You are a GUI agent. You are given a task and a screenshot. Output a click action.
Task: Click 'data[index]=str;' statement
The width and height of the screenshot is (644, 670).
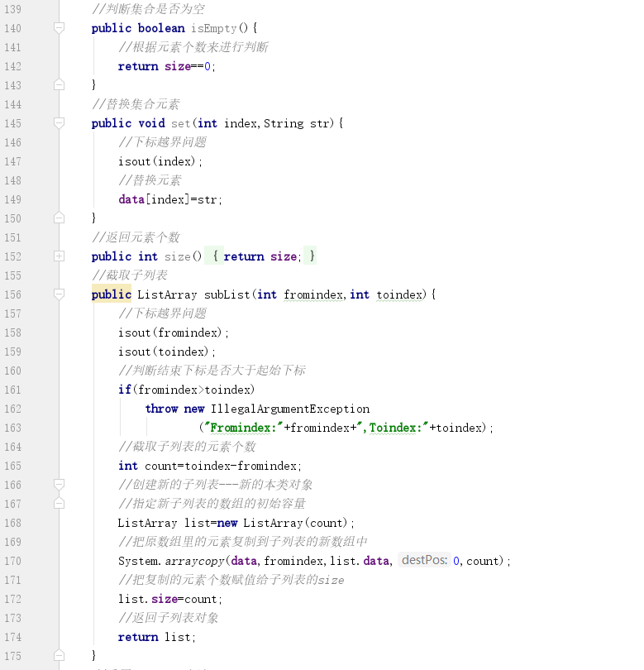[170, 199]
